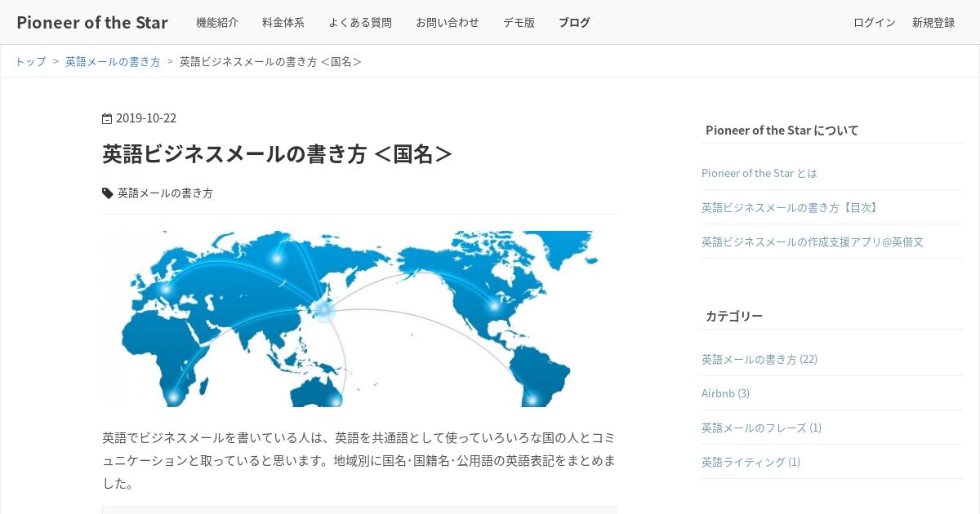Open category 英語メールのフレーズ (1)

pyautogui.click(x=761, y=428)
